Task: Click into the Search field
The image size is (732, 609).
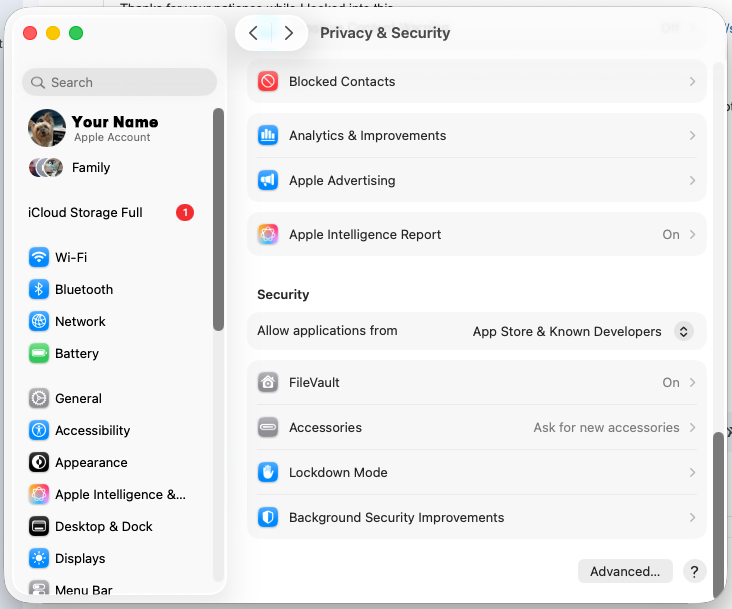Action: point(120,83)
